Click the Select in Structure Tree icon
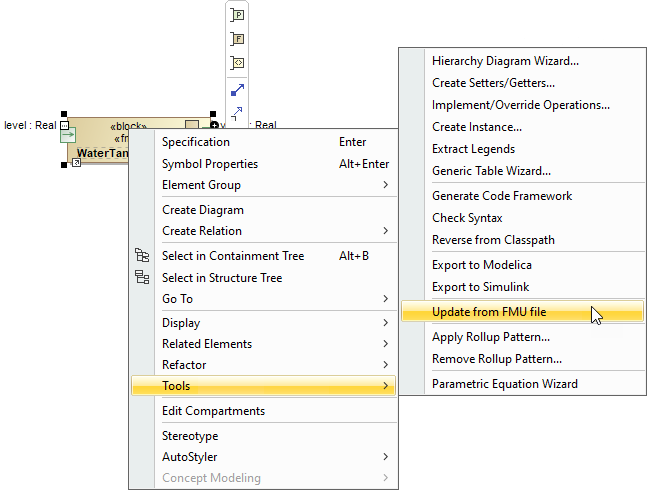 141,278
